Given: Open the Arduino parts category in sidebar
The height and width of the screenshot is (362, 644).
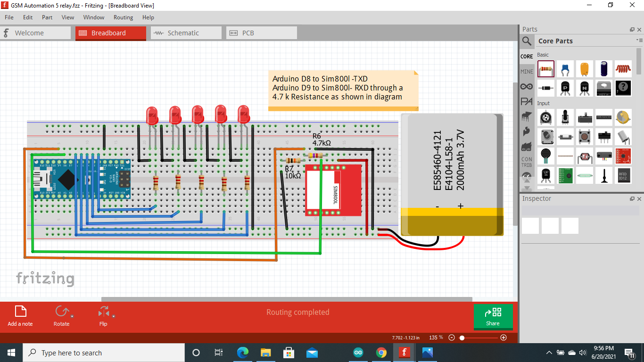Looking at the screenshot, I should (x=527, y=86).
